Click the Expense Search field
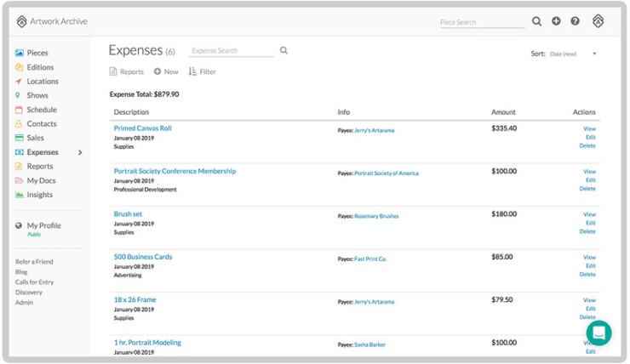 tap(230, 51)
